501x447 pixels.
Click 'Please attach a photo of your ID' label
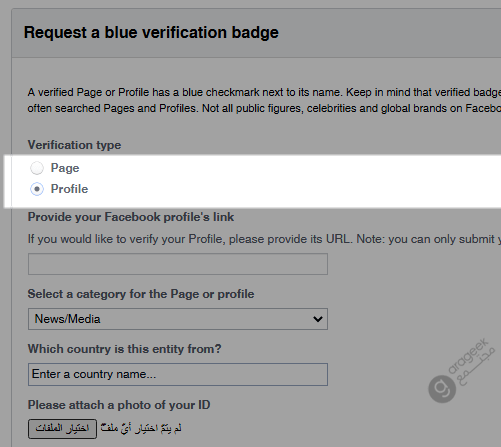[119, 405]
